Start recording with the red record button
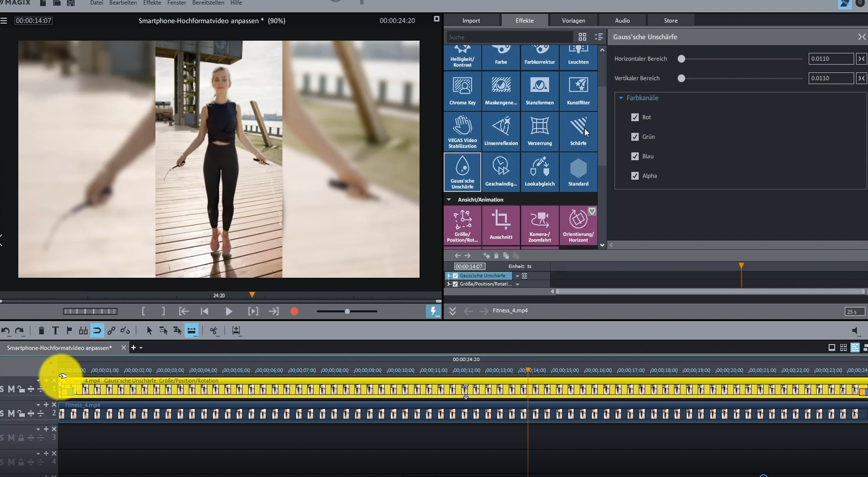The width and height of the screenshot is (868, 477). 294,311
